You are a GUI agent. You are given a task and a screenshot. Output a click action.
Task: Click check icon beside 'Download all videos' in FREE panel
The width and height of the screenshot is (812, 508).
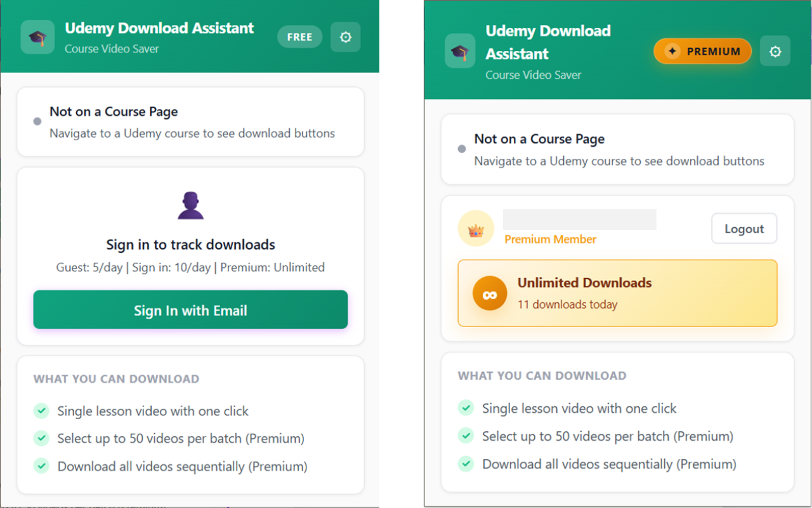click(41, 466)
